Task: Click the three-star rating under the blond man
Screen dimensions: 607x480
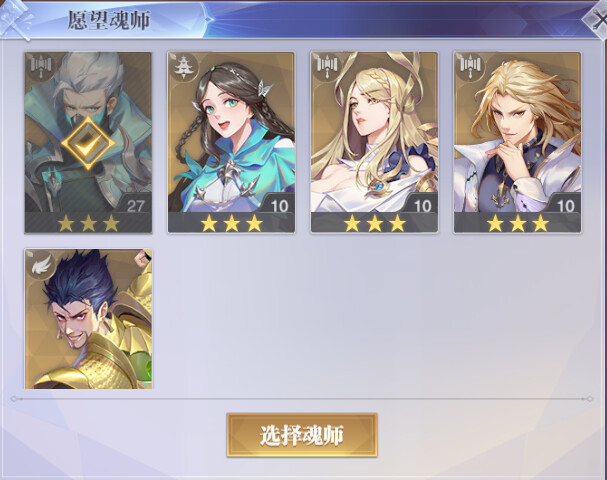Action: point(518,223)
